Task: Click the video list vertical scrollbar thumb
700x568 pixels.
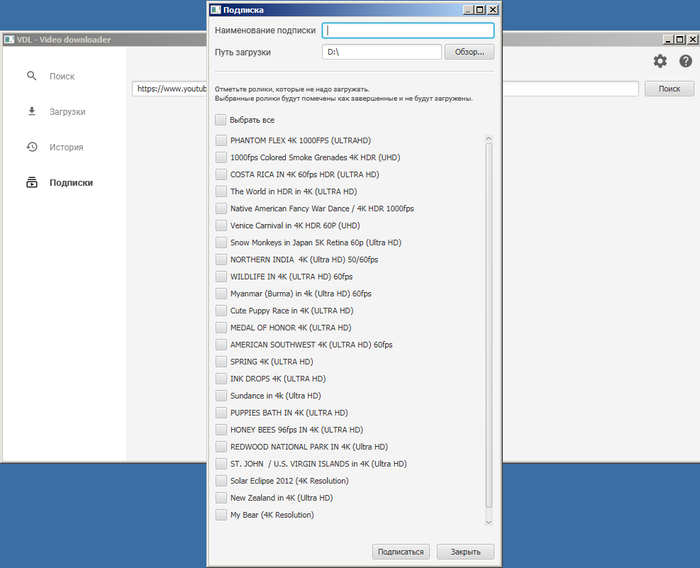Action: click(489, 326)
